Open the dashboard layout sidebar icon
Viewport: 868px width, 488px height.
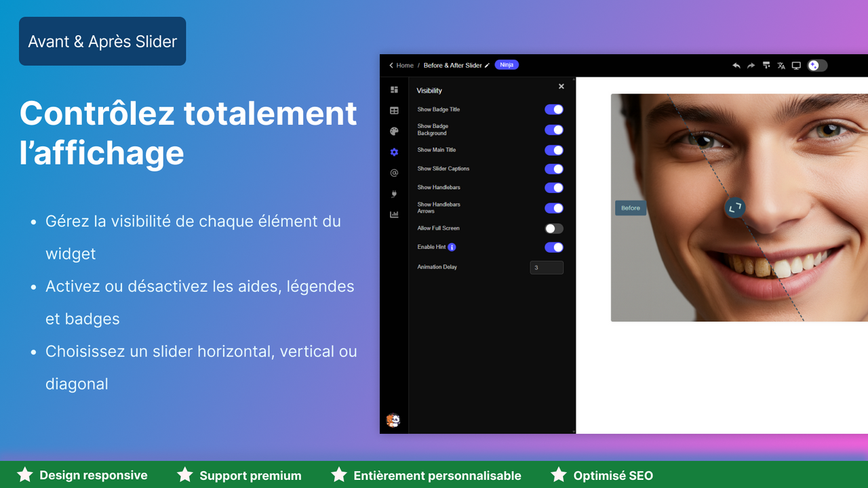[394, 89]
